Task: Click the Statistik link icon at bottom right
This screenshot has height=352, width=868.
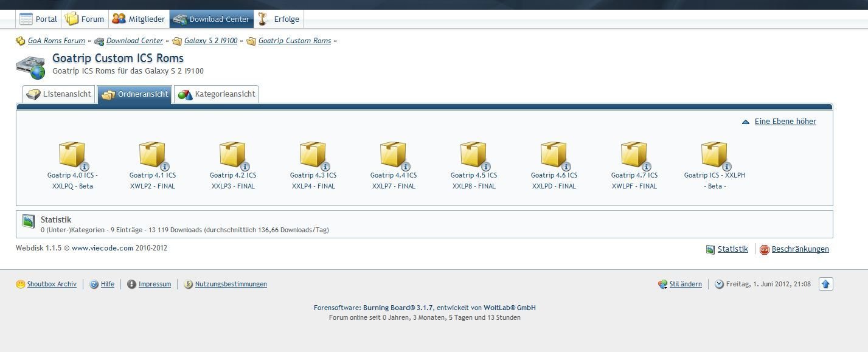Action: pos(710,249)
